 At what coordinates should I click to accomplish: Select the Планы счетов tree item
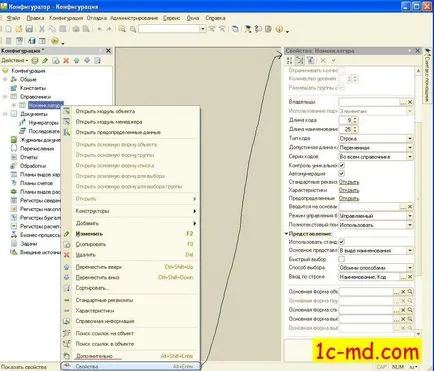click(x=36, y=183)
